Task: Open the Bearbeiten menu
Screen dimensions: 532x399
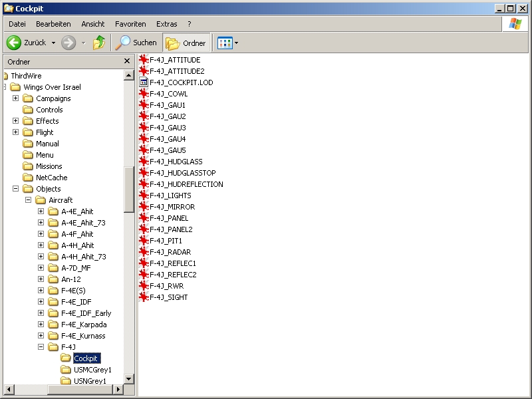Action: click(x=53, y=24)
